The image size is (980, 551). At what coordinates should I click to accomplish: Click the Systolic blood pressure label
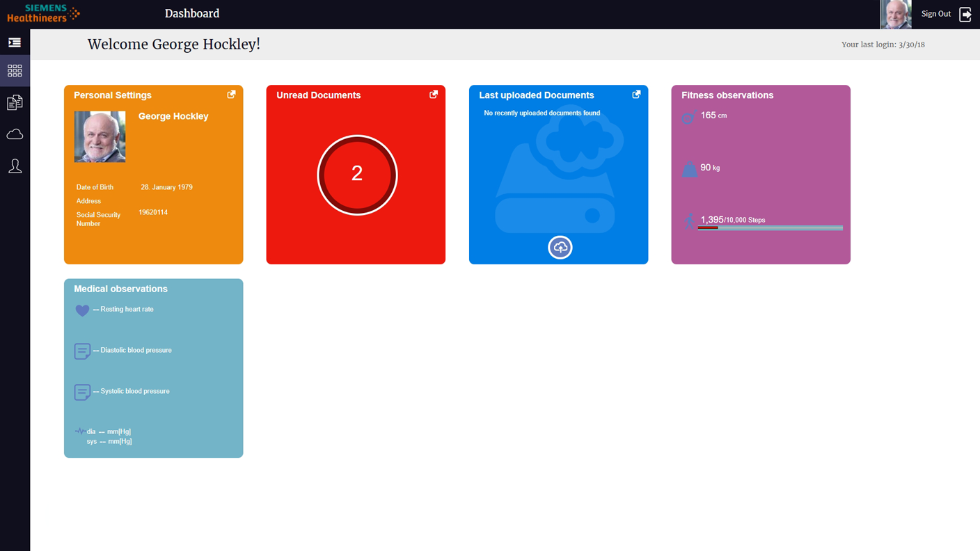click(x=135, y=391)
